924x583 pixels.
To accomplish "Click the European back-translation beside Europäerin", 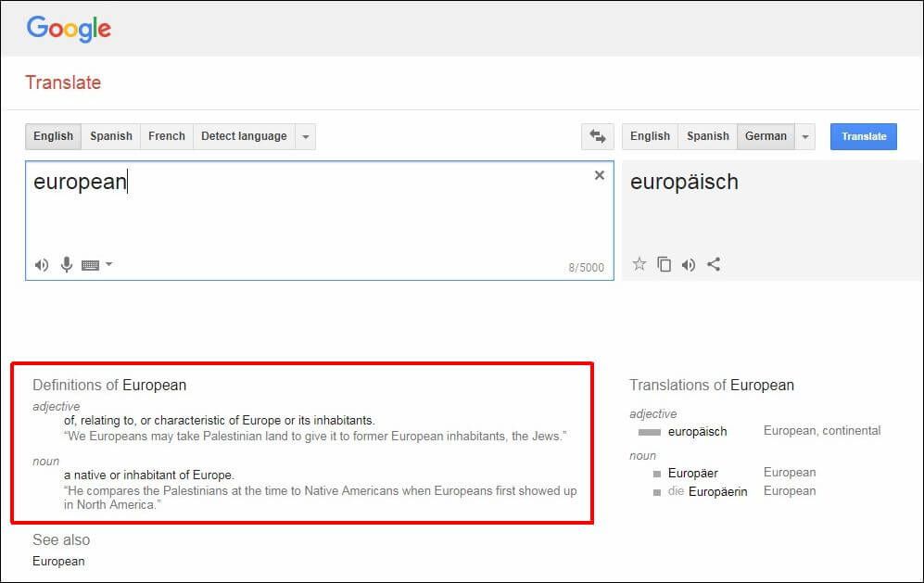I will click(790, 490).
